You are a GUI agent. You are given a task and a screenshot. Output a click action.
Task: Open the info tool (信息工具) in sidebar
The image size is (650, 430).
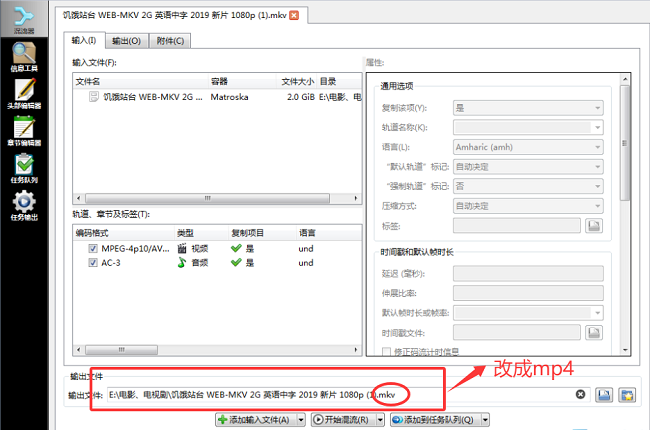(24, 57)
